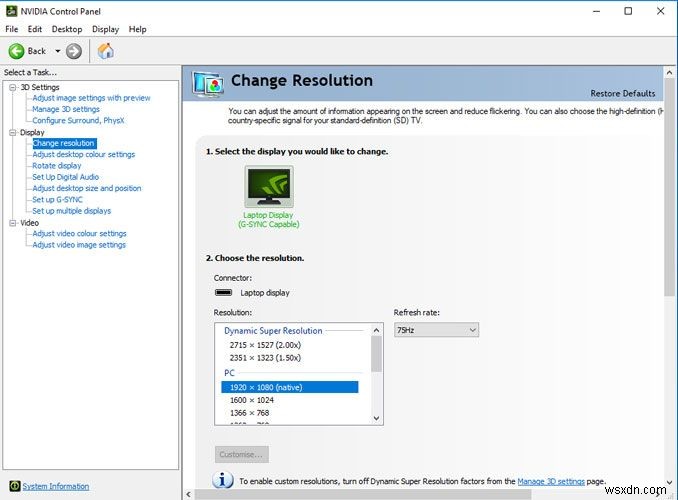Click the green Back arrow icon
Viewport: 678px width, 500px height.
(x=16, y=51)
